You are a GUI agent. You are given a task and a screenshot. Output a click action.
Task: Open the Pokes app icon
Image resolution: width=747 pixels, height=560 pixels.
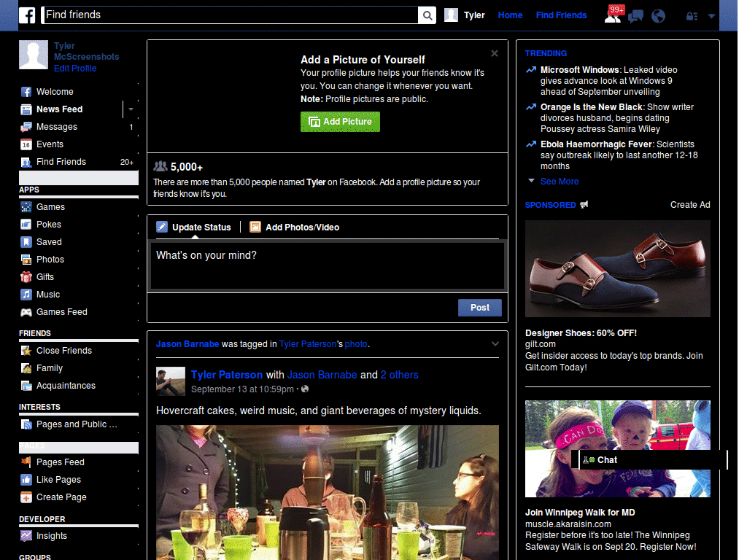[x=26, y=225]
